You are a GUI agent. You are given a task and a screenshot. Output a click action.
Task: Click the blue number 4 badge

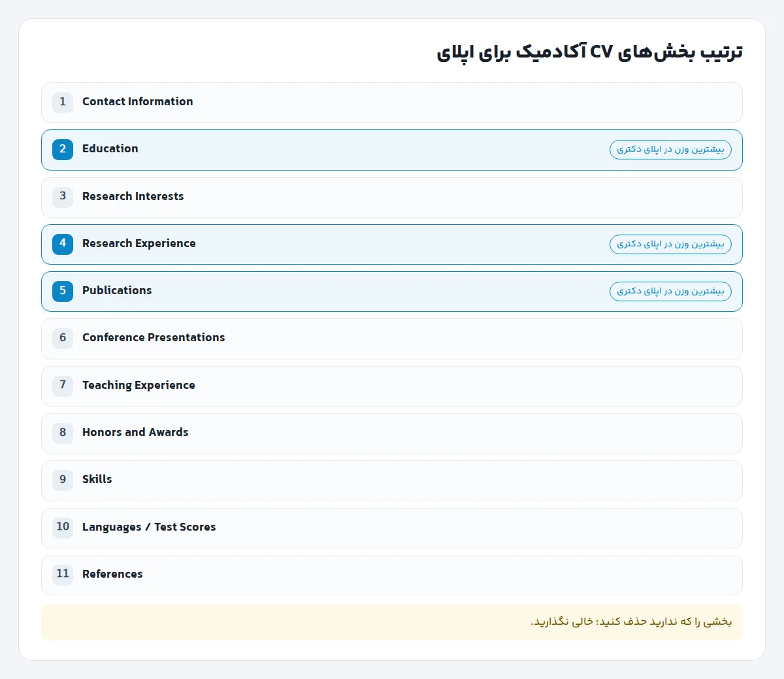[63, 243]
